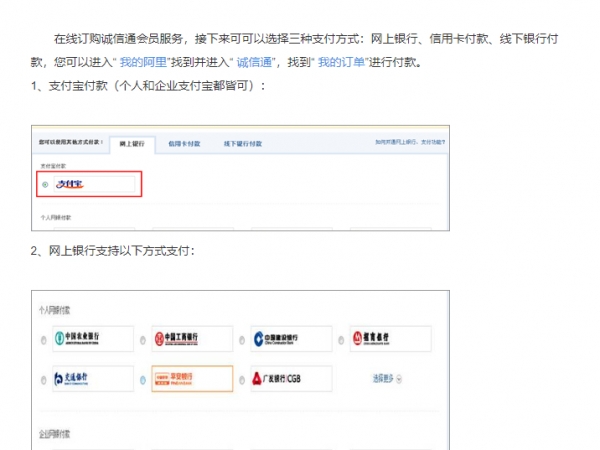Screen dimensions: 600x450
Task: Choose Guangfa Bank CGB logo
Action: [x=290, y=379]
